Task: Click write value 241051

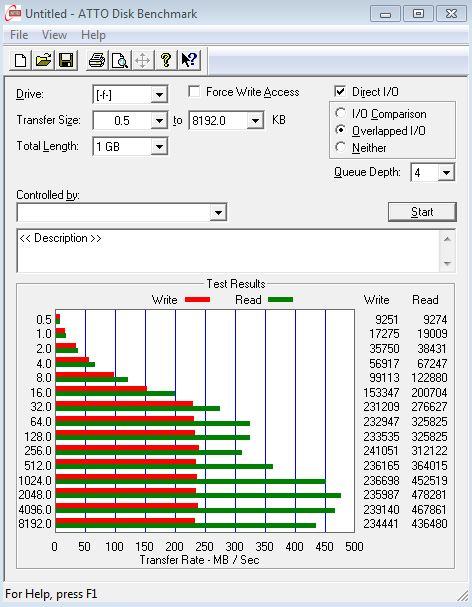Action: [x=381, y=451]
